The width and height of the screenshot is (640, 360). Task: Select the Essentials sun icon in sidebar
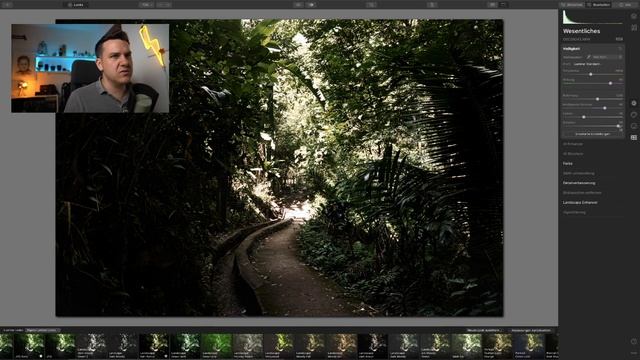coord(634,103)
